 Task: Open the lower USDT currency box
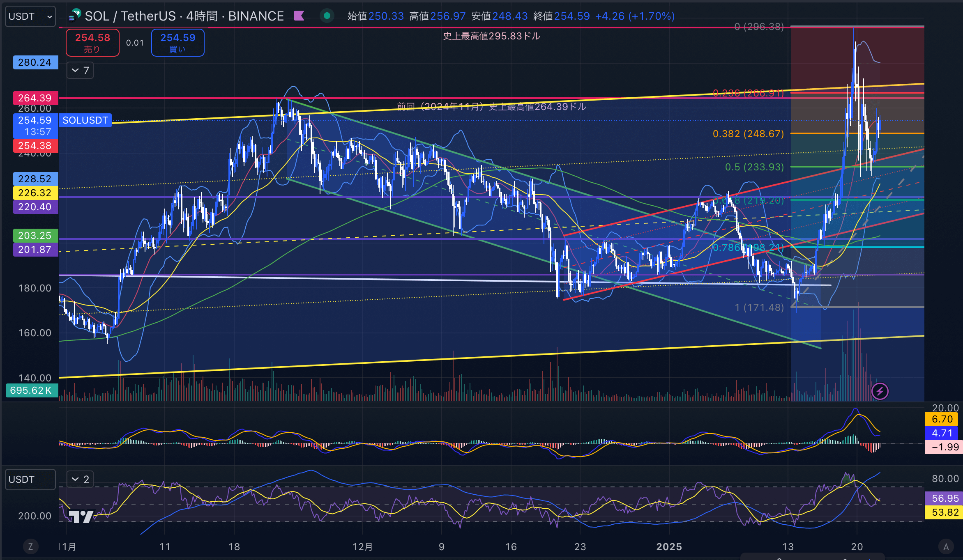tap(30, 479)
